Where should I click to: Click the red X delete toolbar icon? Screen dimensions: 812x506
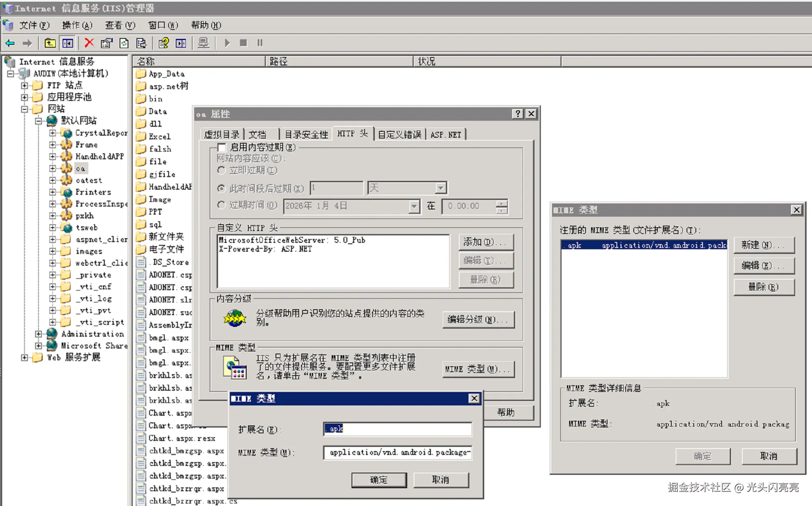pyautogui.click(x=89, y=43)
